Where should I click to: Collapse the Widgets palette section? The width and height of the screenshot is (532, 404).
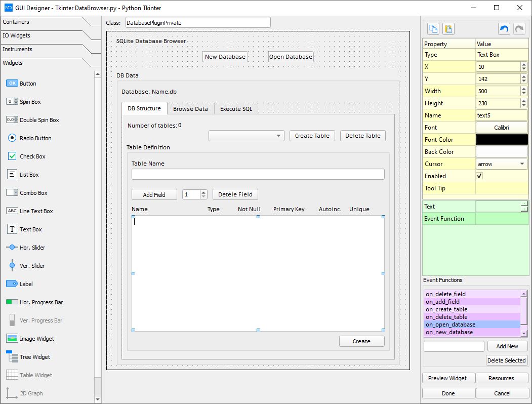coord(47,63)
